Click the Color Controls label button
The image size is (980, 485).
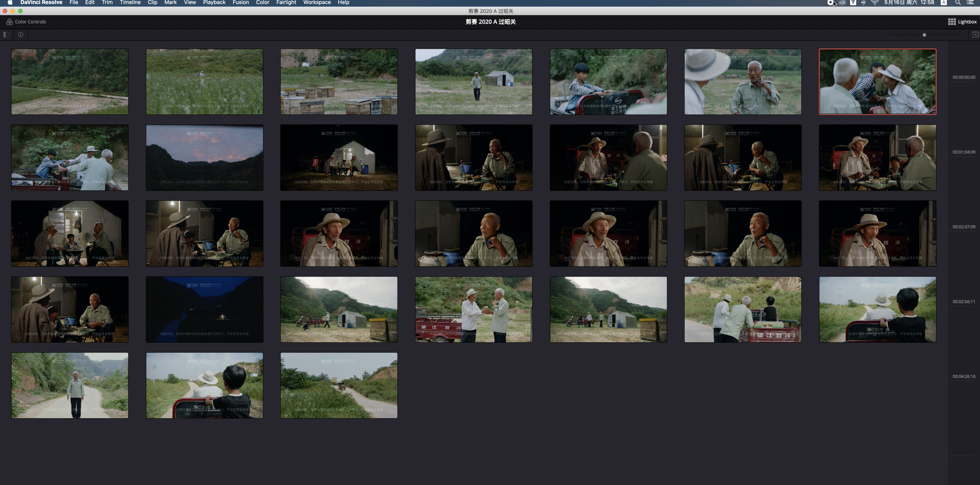point(31,22)
